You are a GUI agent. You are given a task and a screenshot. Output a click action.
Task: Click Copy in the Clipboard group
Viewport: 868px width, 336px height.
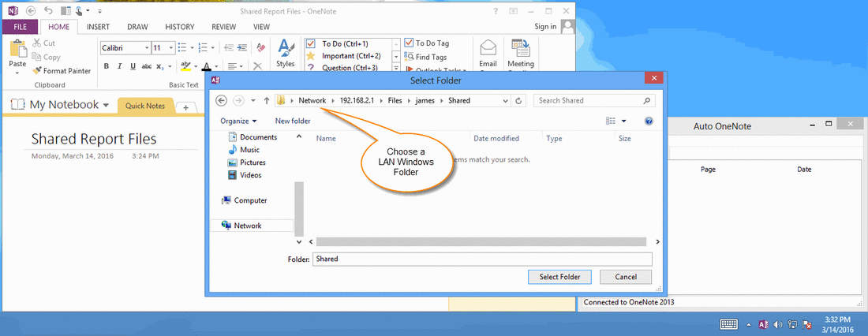click(46, 57)
